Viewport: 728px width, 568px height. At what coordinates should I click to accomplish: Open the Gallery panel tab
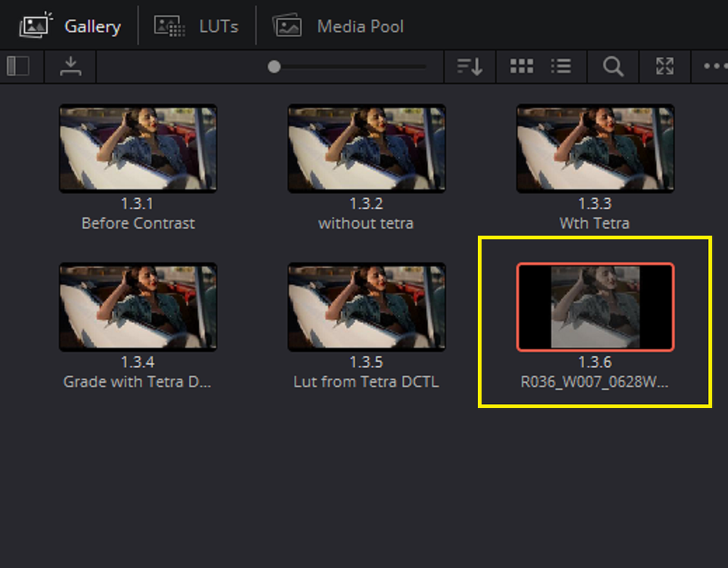pyautogui.click(x=70, y=26)
